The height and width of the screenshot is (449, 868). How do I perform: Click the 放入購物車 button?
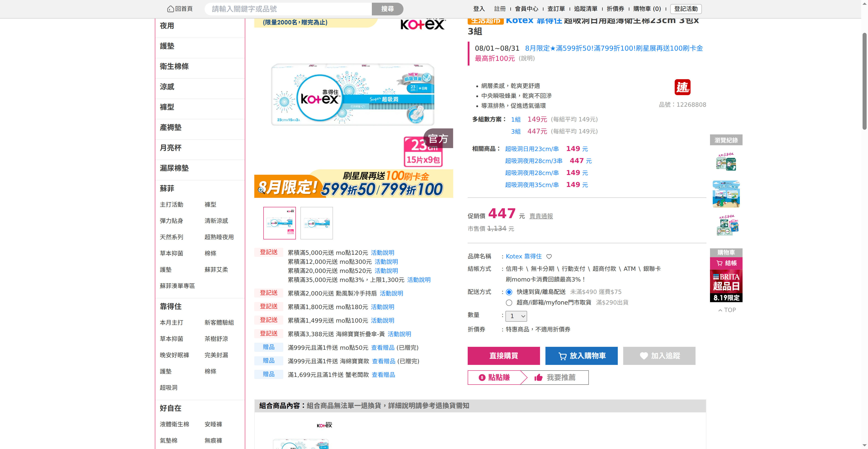582,356
